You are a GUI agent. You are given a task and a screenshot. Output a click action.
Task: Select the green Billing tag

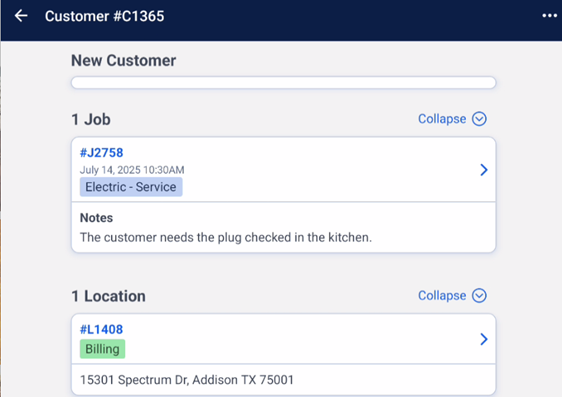tap(103, 349)
